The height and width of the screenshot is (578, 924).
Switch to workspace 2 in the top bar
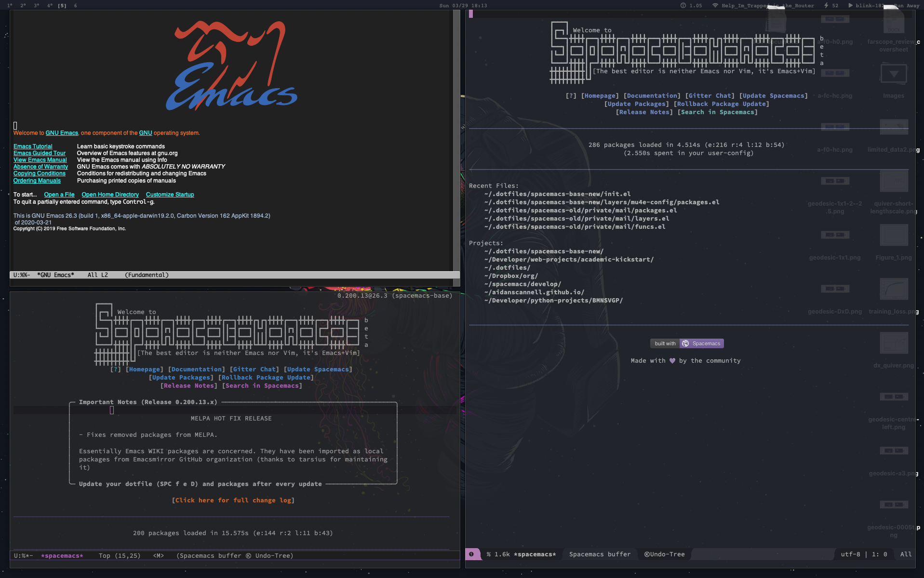tap(23, 6)
